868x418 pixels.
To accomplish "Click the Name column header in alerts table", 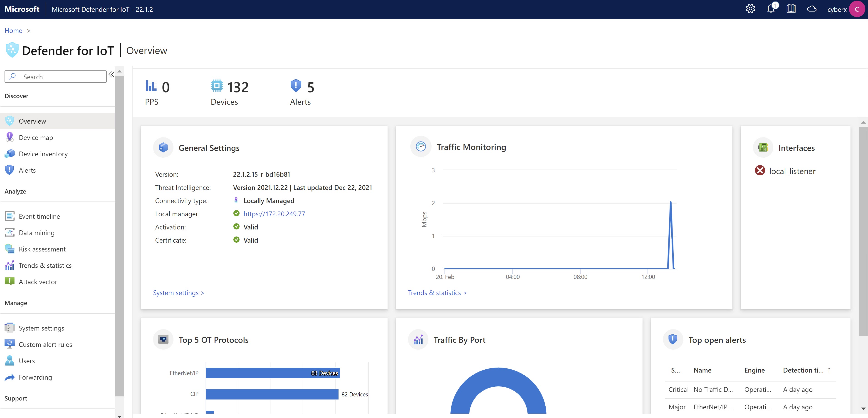I will point(702,370).
